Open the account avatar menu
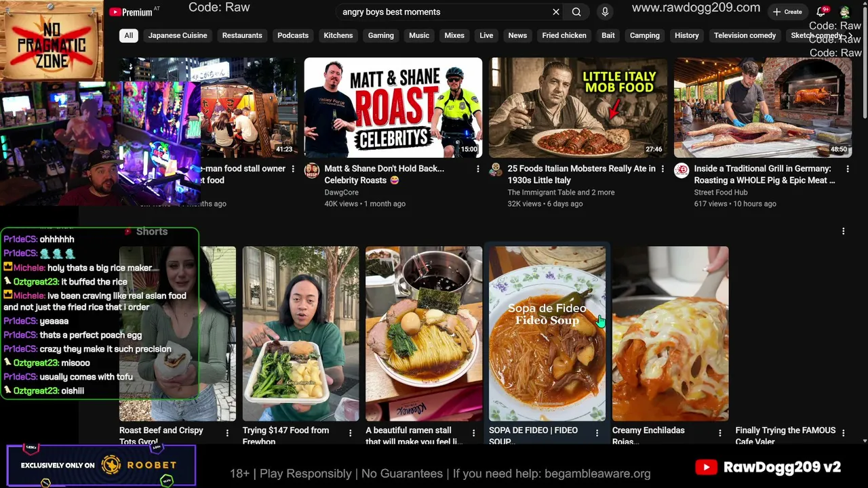This screenshot has width=868, height=488. click(x=845, y=12)
